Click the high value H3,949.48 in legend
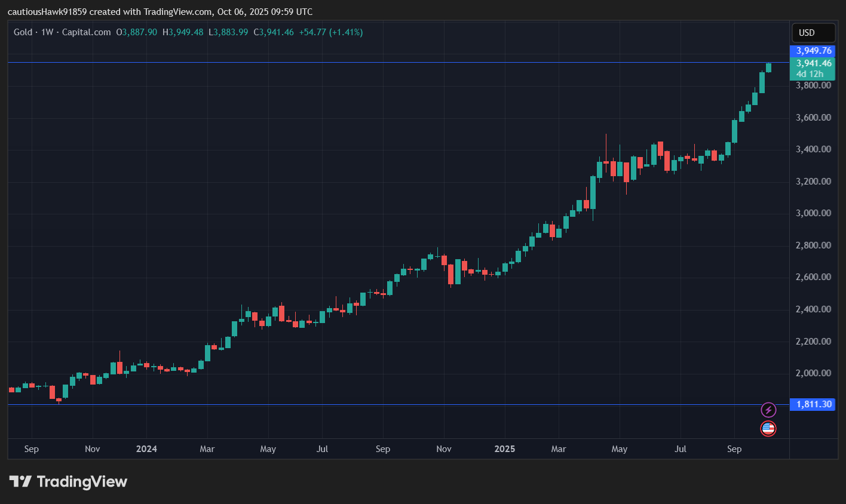The width and height of the screenshot is (846, 504). 183,32
